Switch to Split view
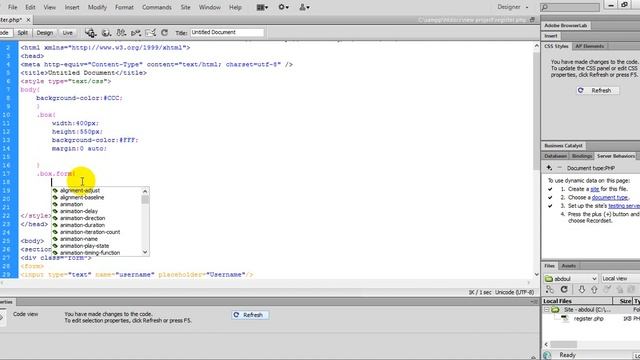The width and height of the screenshot is (640, 360). [x=23, y=33]
